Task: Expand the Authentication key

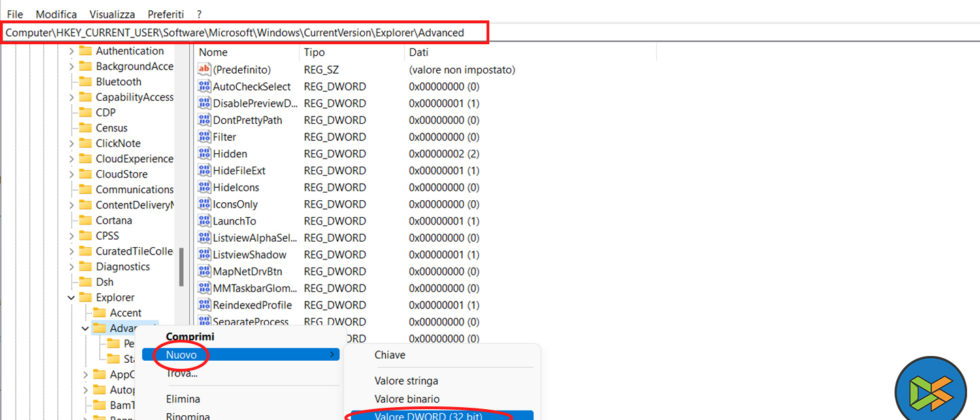Action: [x=71, y=51]
